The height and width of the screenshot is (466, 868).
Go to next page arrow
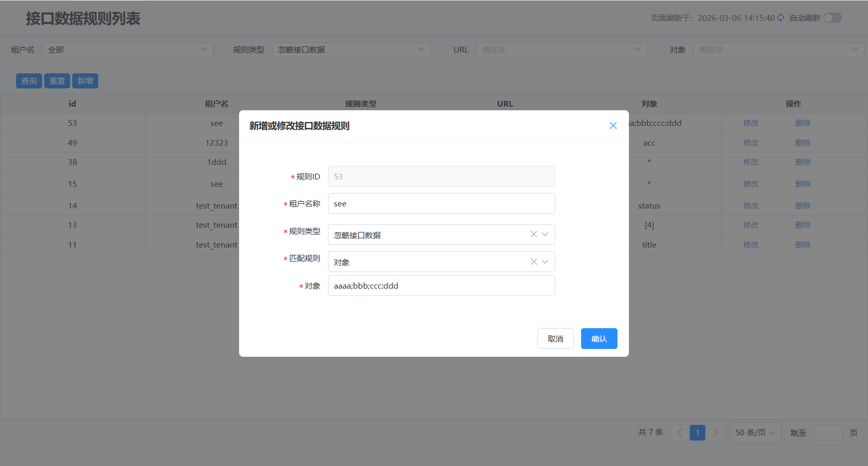[x=715, y=432]
